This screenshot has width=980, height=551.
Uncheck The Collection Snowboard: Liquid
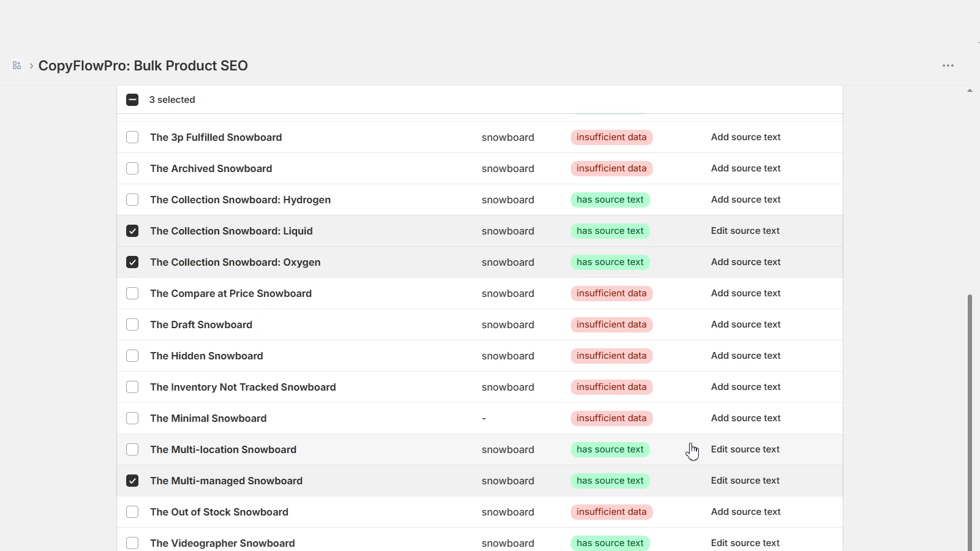tap(132, 231)
